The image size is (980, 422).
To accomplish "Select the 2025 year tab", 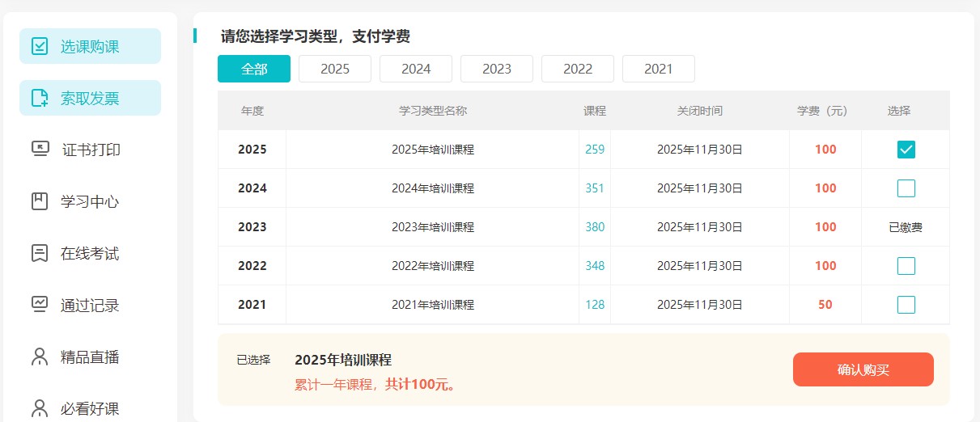I will coord(335,69).
